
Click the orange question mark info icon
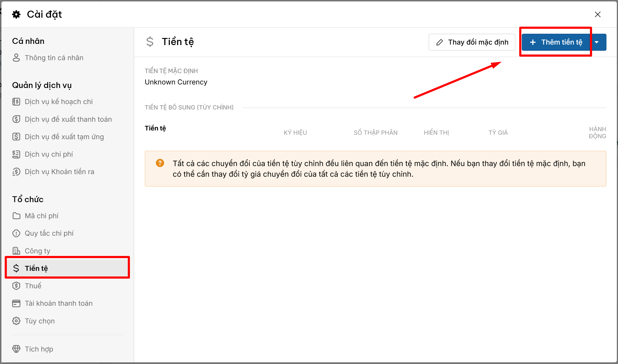[x=160, y=163]
